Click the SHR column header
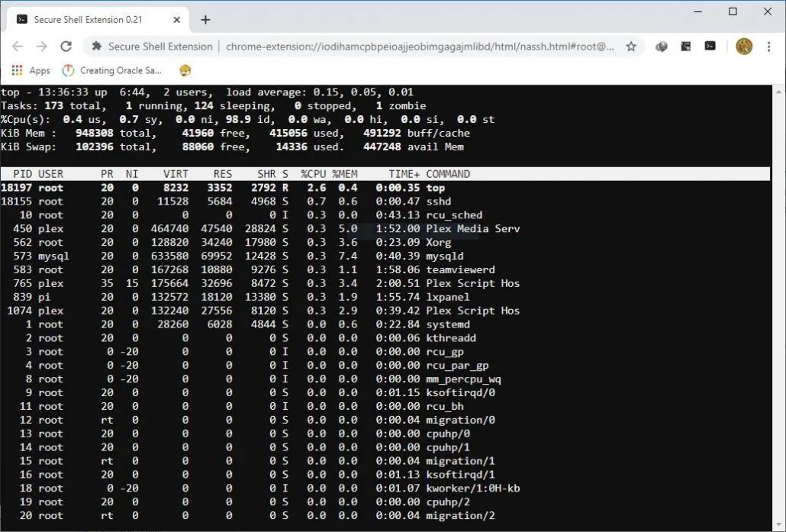Image resolution: width=786 pixels, height=532 pixels. pyautogui.click(x=266, y=174)
